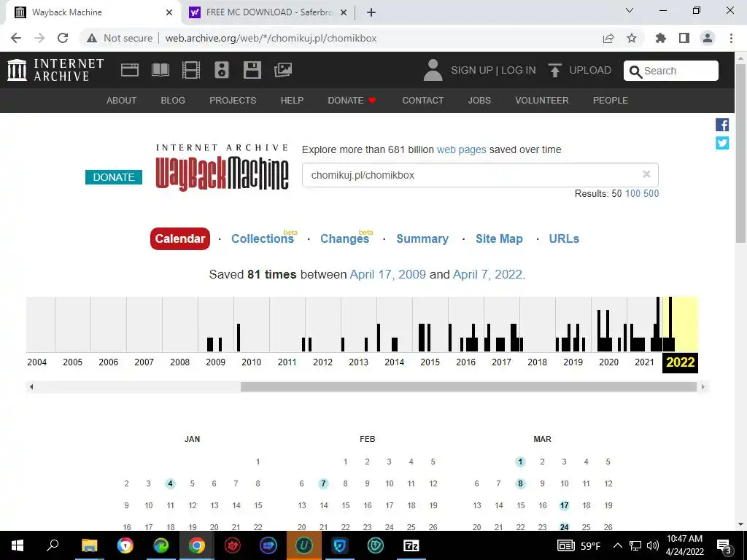
Task: Open the Internet Archive software floppy icon
Action: [x=252, y=71]
